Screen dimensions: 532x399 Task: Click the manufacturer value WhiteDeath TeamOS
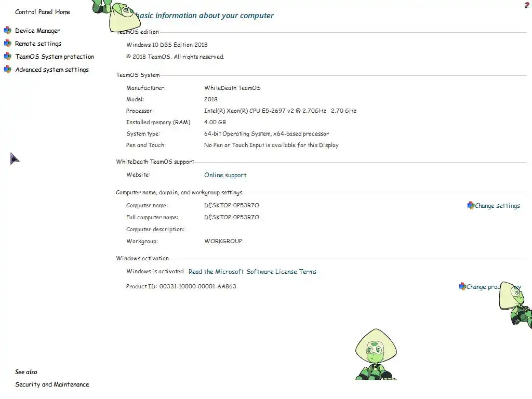coord(232,88)
